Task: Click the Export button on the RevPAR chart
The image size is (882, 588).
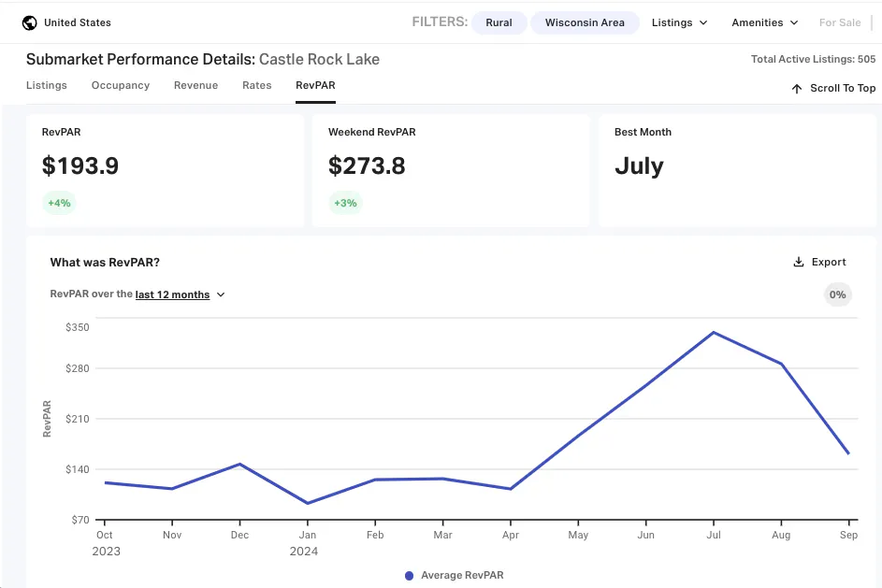Action: click(x=819, y=262)
